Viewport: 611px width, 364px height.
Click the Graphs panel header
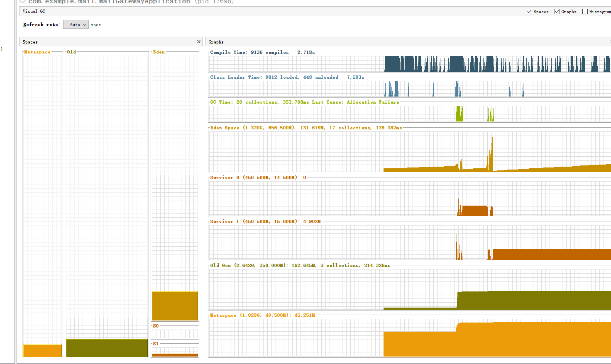[x=408, y=42]
